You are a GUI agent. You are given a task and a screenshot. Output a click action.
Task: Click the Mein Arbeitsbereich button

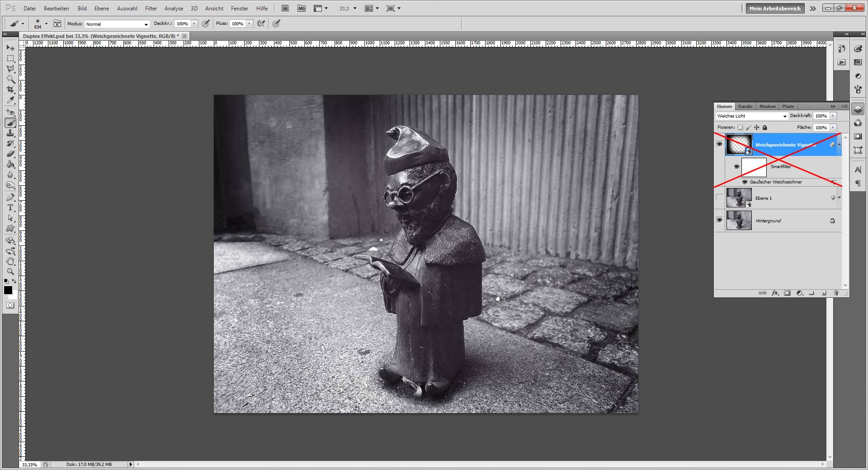tap(774, 8)
